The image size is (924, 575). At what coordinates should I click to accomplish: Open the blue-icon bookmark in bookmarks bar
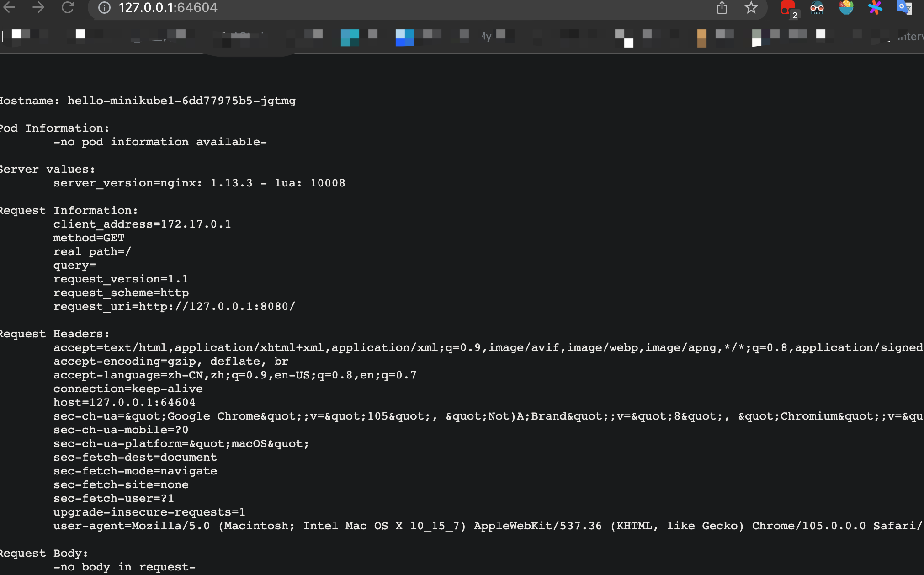(404, 37)
